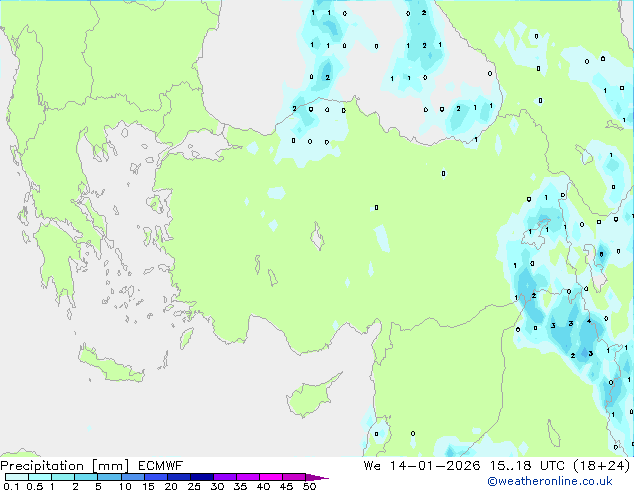
Task: Click the legend value label '50'
Action: tap(310, 486)
